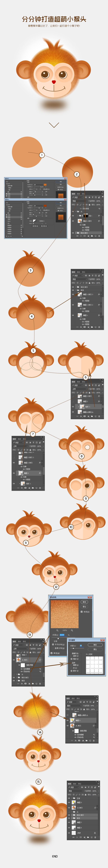Click 复位 in the 添加杂色 dialog

coord(85,607)
